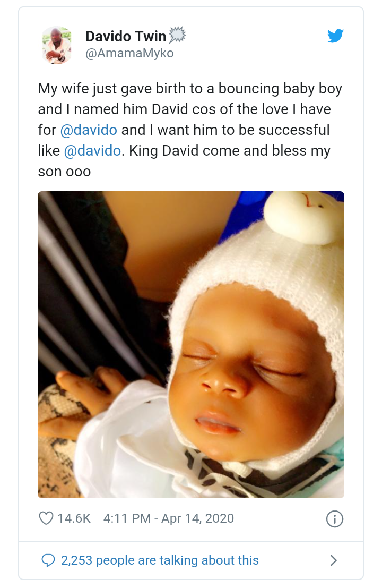Open '2,253 people are talking about this'
Viewport: 382px width, 588px height.
[x=160, y=560]
